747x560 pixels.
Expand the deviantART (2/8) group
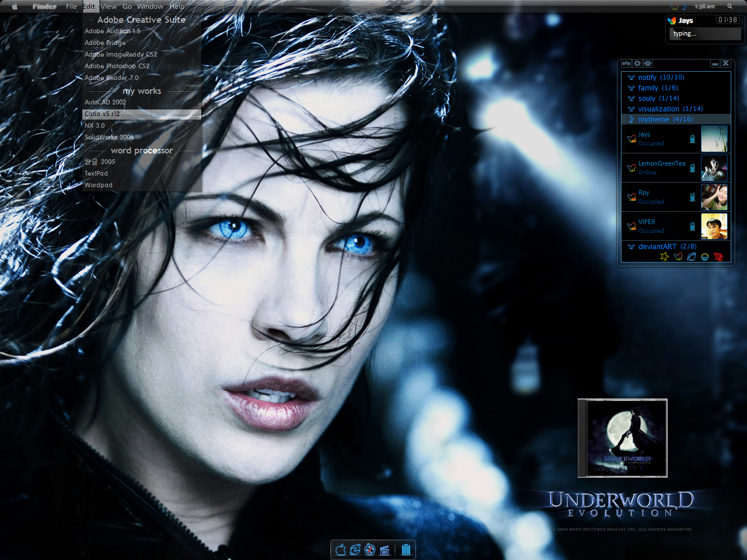[x=665, y=246]
